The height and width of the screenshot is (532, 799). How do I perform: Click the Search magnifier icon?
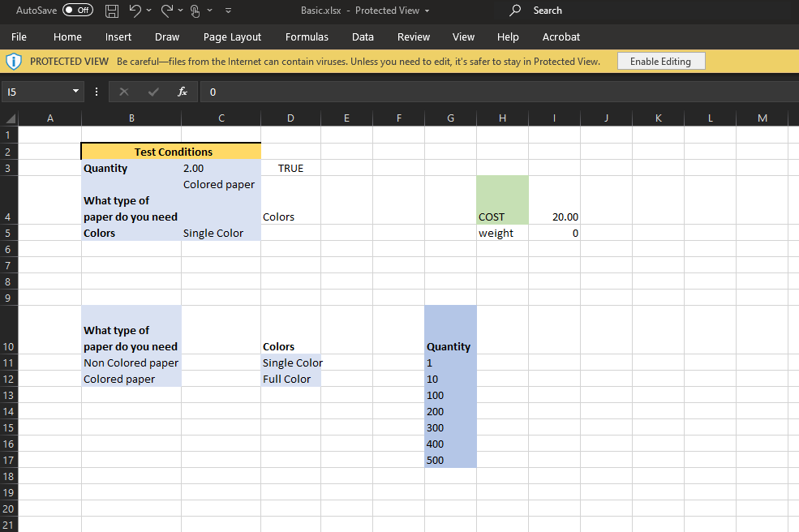(515, 11)
